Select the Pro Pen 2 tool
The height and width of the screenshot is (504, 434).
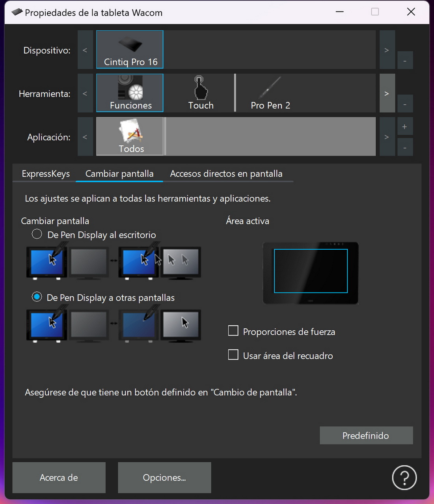[x=270, y=93]
